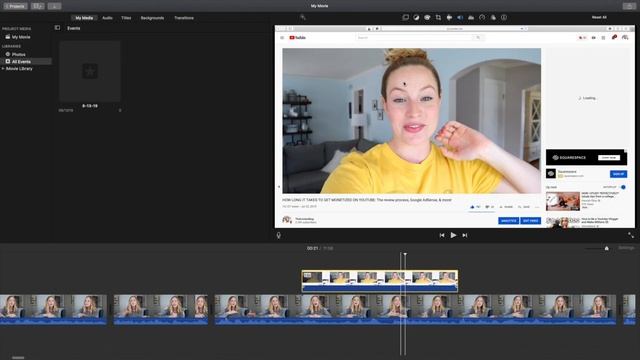
Task: Open the Color Balance tool
Action: [x=416, y=18]
